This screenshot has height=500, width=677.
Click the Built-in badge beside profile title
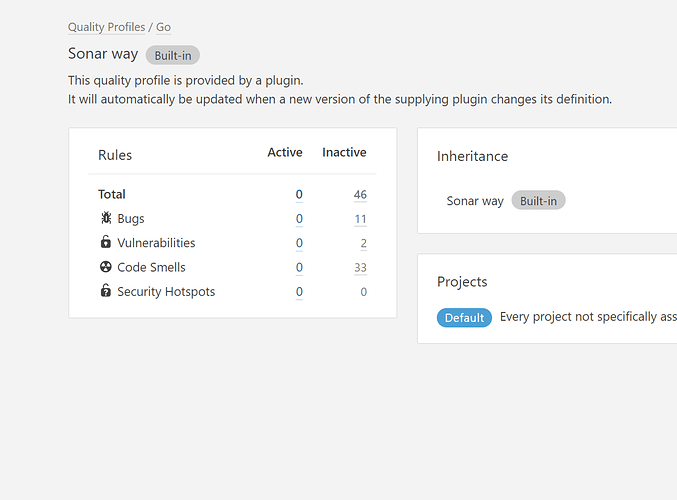point(173,55)
